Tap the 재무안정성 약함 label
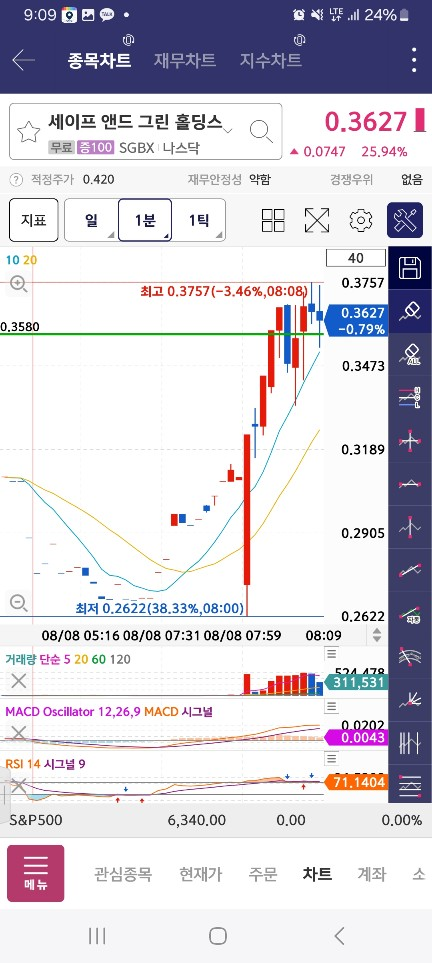Image resolution: width=432 pixels, height=963 pixels. 229,180
